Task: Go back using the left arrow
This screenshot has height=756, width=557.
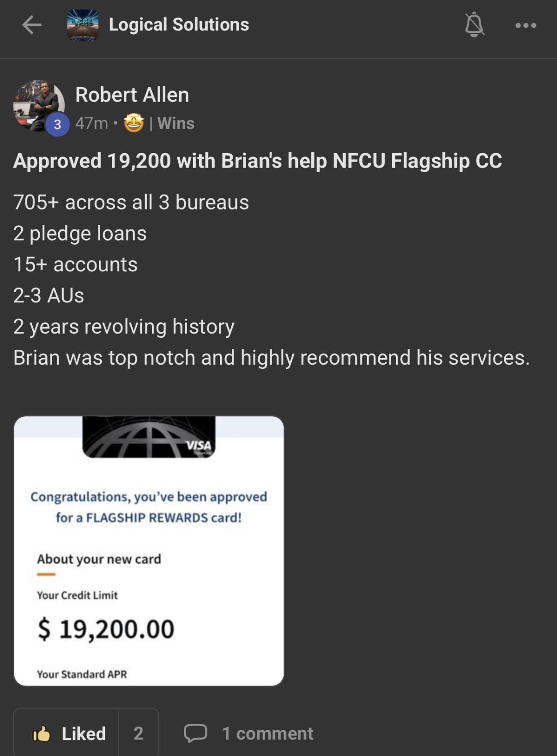Action: click(x=32, y=25)
